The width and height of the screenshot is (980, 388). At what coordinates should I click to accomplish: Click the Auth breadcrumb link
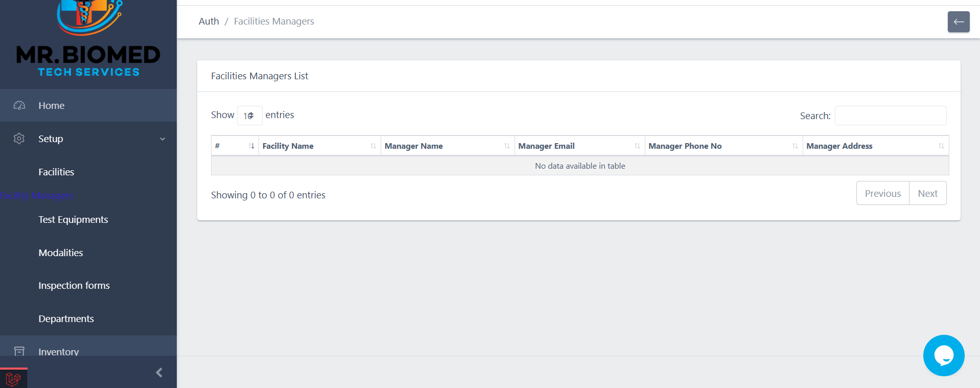pyautogui.click(x=208, y=21)
